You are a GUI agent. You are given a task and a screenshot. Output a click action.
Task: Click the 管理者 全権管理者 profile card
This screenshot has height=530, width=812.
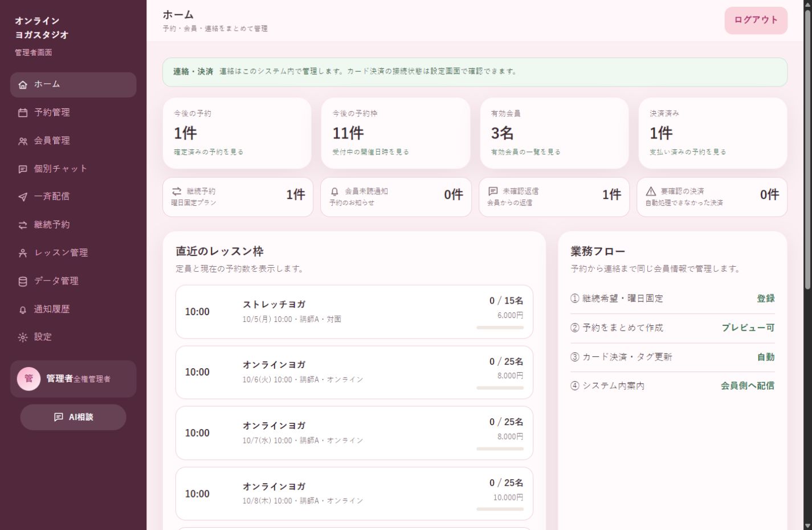pyautogui.click(x=73, y=379)
